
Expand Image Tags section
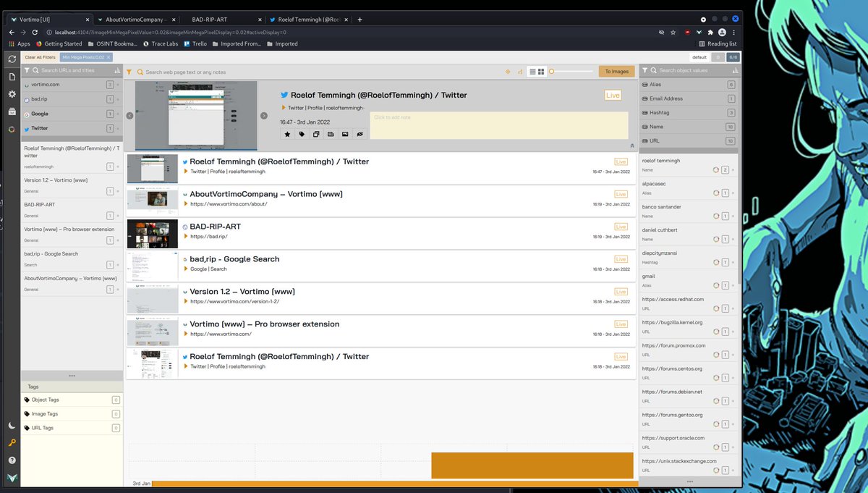click(72, 414)
